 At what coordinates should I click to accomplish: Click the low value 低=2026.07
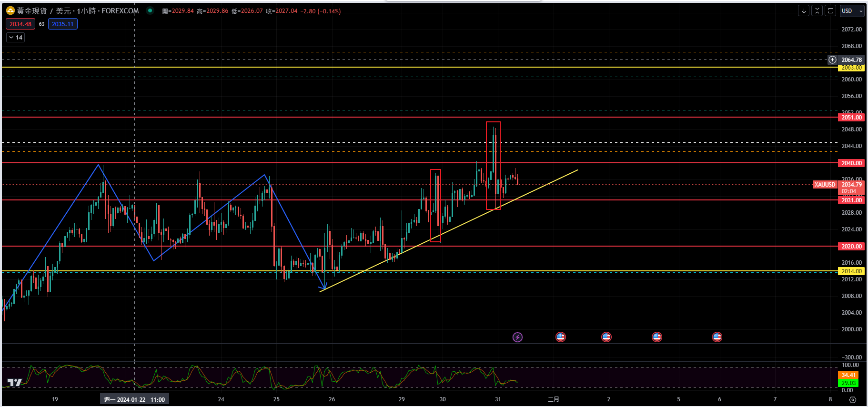click(247, 11)
